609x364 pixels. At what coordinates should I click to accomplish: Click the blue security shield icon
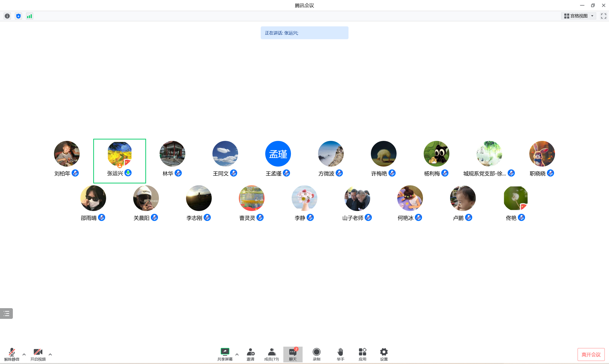tap(18, 16)
